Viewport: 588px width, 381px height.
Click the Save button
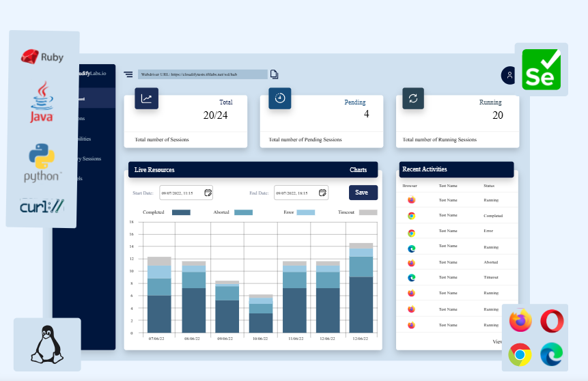[x=363, y=193]
